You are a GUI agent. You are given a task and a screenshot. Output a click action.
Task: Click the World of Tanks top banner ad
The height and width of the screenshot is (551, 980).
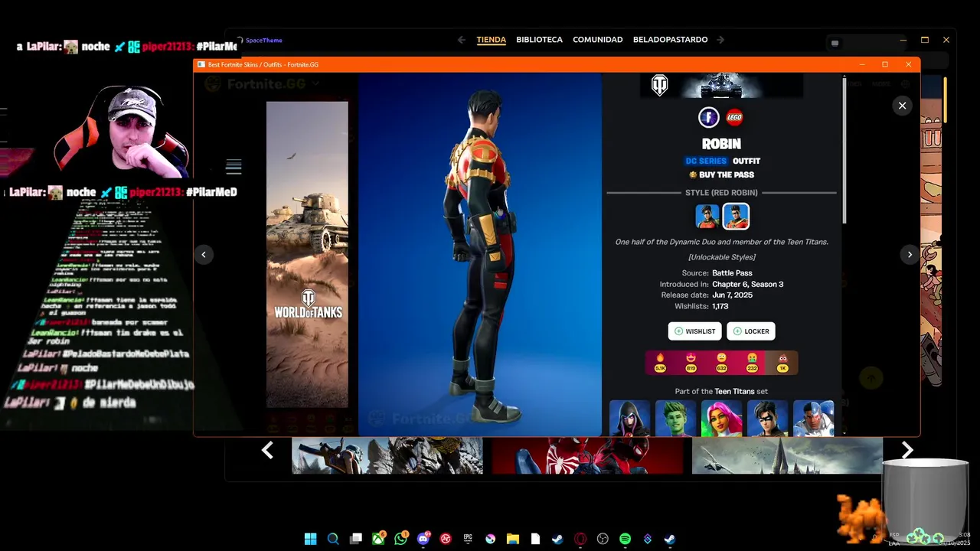coord(721,85)
